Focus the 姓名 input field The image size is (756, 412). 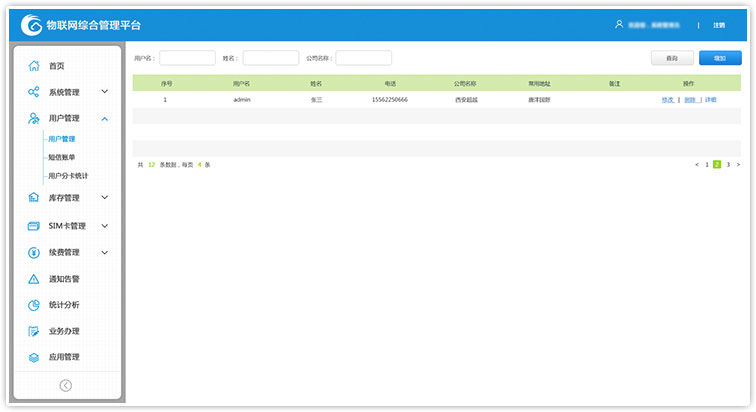[271, 58]
